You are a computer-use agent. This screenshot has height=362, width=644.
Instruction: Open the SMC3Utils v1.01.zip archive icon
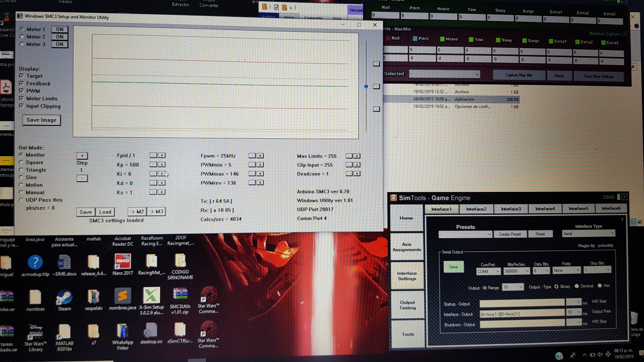coord(180,296)
